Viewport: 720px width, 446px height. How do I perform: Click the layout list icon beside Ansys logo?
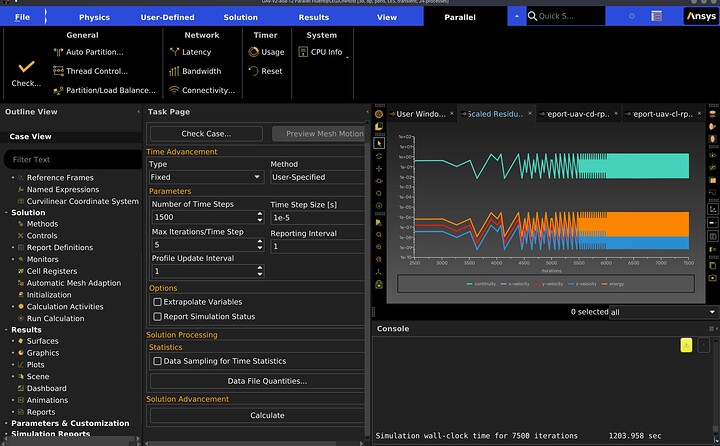(x=657, y=16)
